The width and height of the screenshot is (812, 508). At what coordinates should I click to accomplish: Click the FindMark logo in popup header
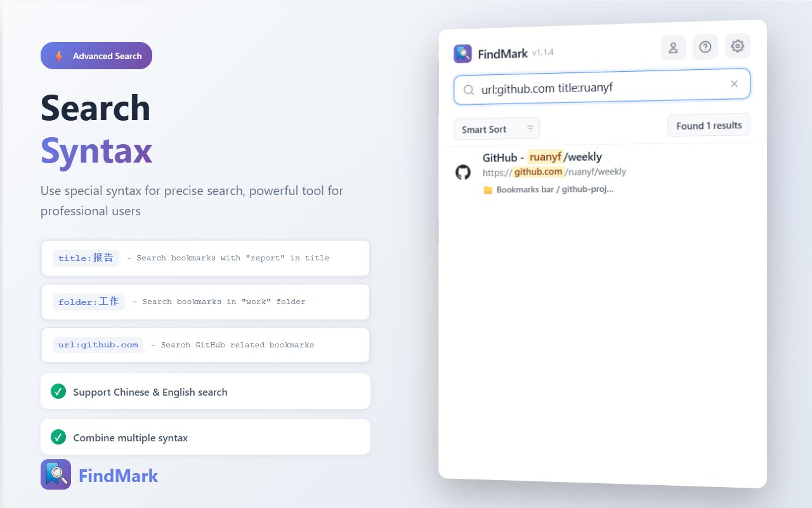point(463,53)
